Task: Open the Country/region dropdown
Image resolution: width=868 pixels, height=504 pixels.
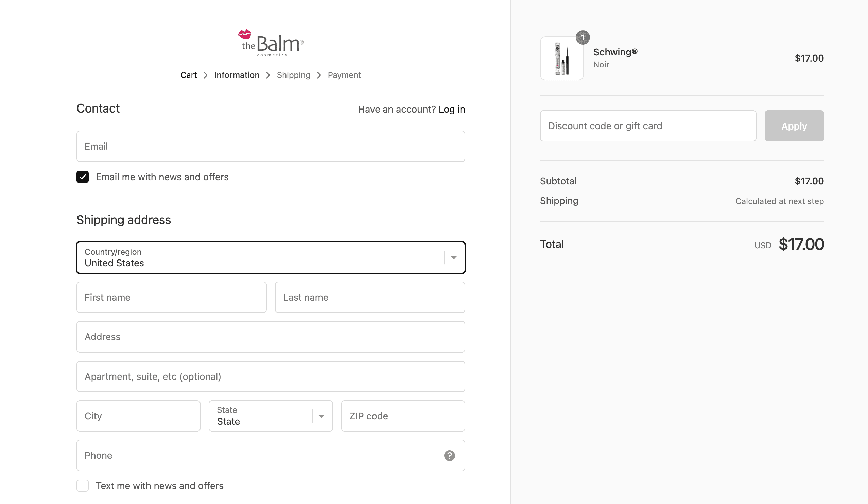Action: [271, 257]
